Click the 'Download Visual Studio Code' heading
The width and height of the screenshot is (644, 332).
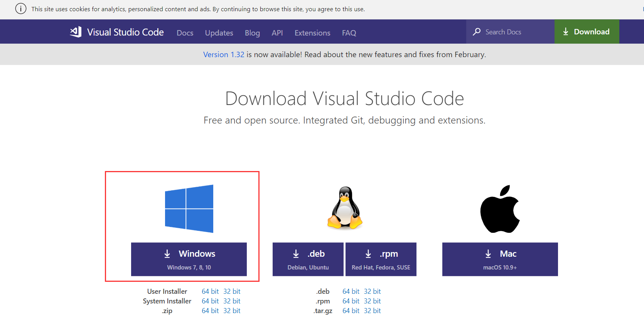coord(344,98)
